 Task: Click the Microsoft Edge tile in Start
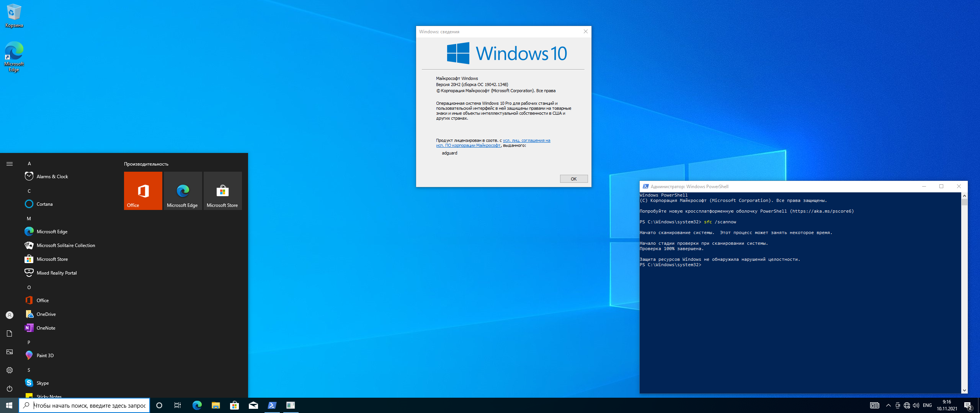pos(183,191)
